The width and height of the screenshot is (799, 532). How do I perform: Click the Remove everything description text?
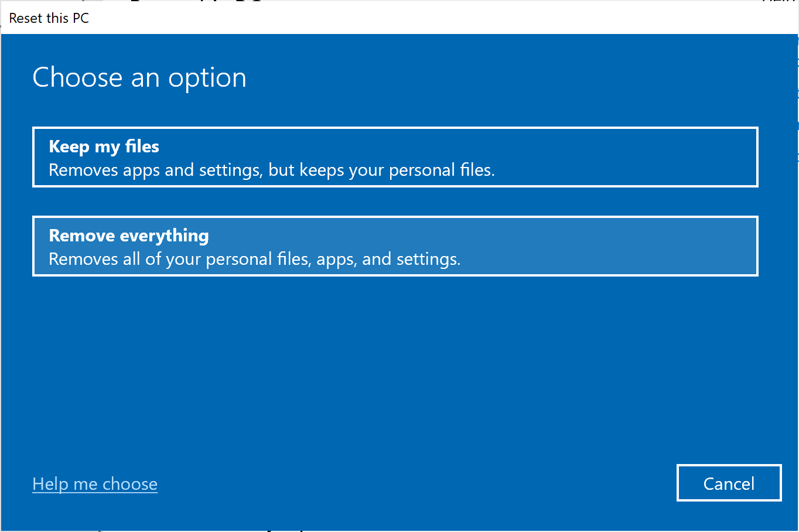pos(255,259)
